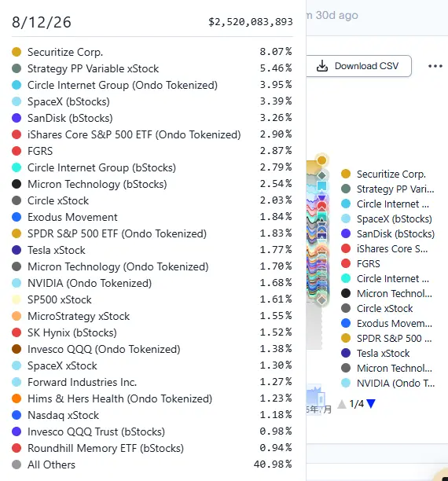Viewport: 448px width, 481px height.
Task: Open the three-dot more options menu
Action: [x=435, y=66]
